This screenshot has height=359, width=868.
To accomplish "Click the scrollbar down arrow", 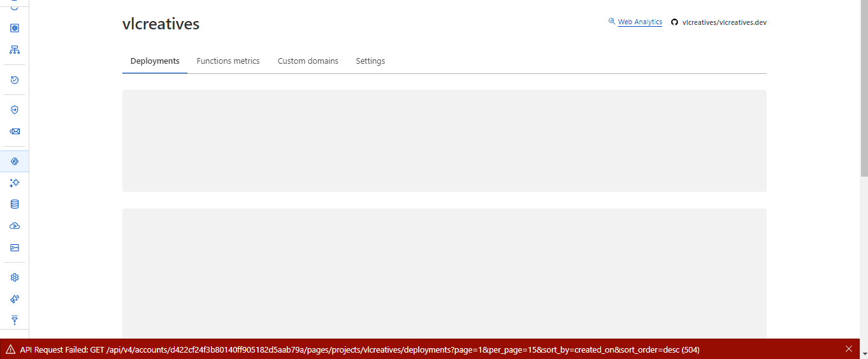I will 864,353.
